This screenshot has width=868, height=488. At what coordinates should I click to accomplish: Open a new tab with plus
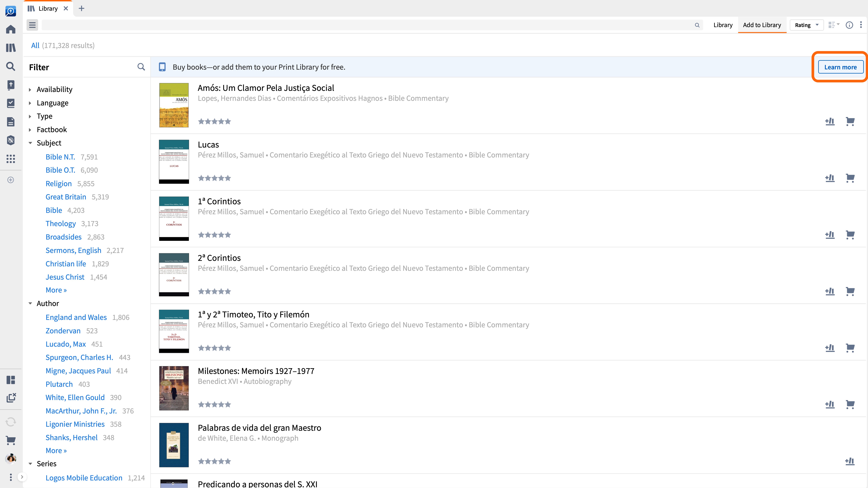81,8
